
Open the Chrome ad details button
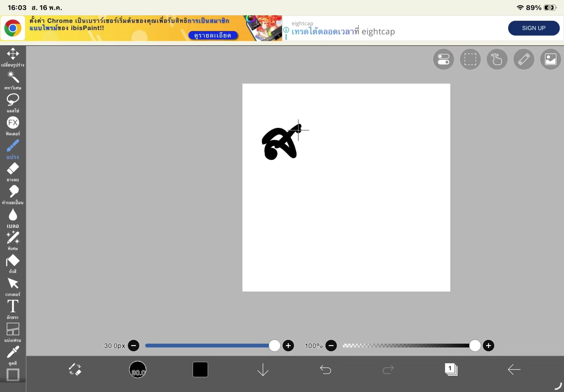point(213,35)
